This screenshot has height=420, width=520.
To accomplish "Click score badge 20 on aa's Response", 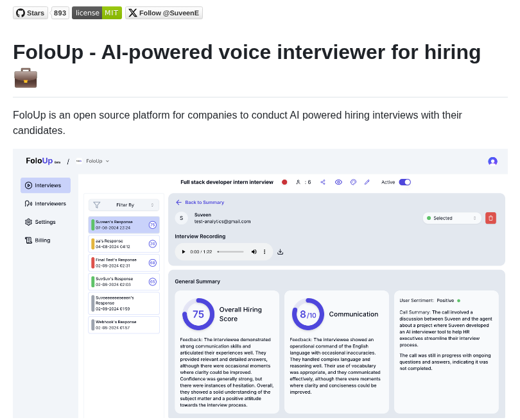I will (152, 244).
